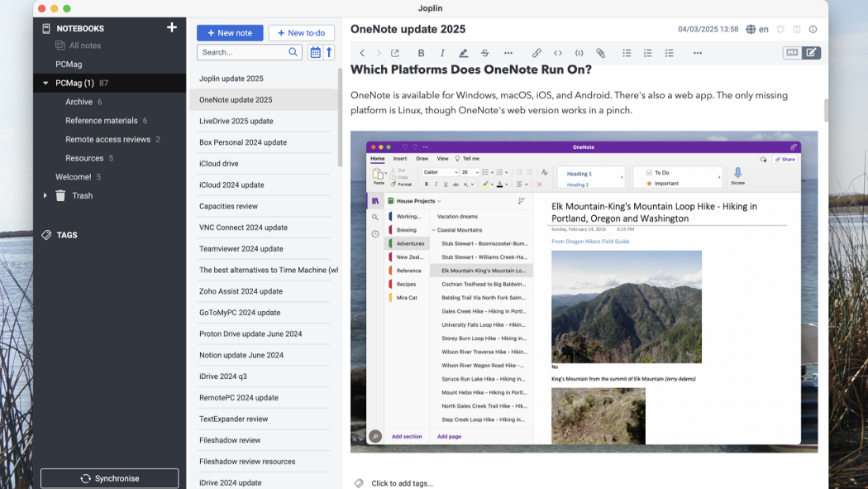Expand the Trash folder

(x=45, y=196)
